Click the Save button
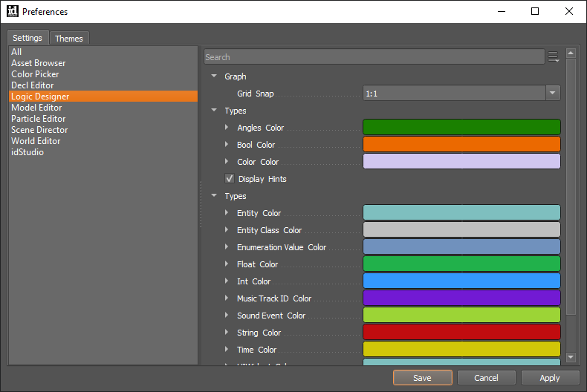 tap(423, 378)
